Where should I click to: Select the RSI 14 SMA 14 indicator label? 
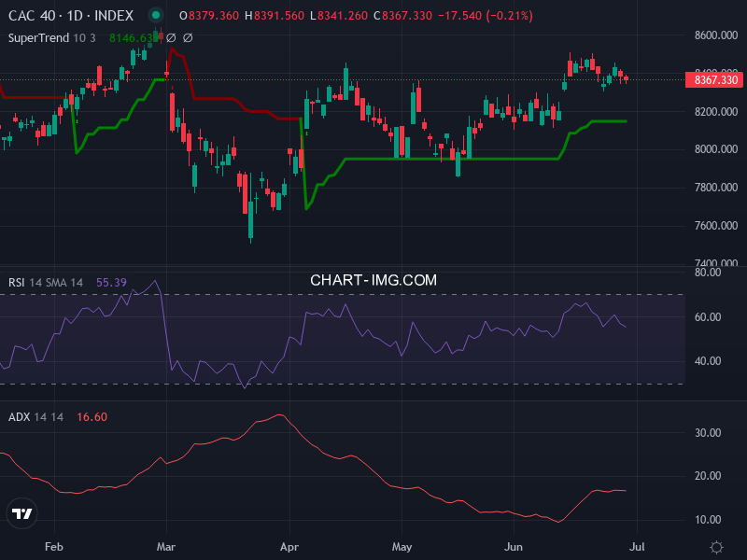pos(46,283)
